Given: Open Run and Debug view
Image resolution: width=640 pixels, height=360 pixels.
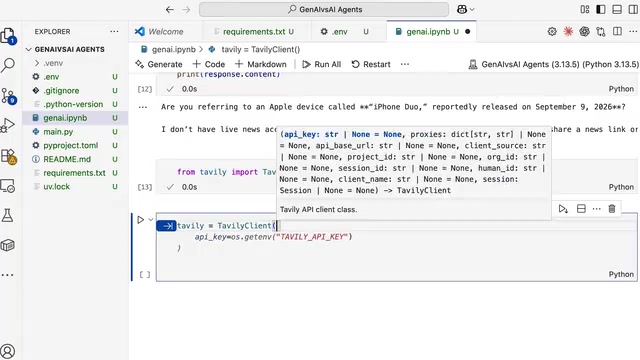Looking at the screenshot, I should [8, 125].
